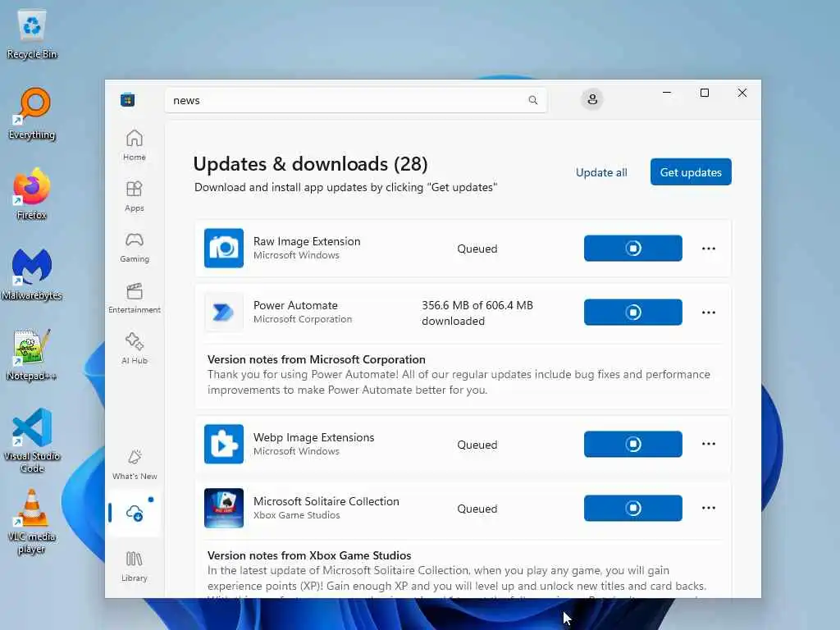Viewport: 840px width, 630px height.
Task: Open more options for Microsoft Solitaire Collection
Action: (x=708, y=508)
